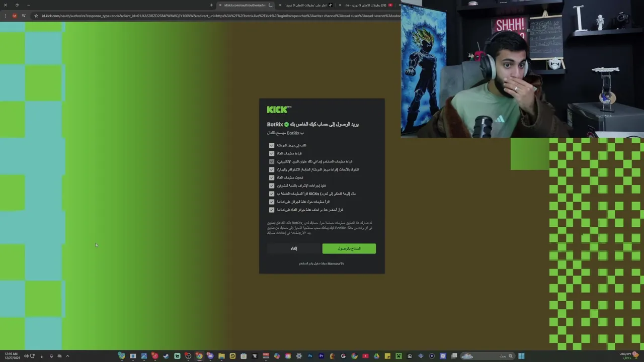Open Premiere Pro from the taskbar

321,356
